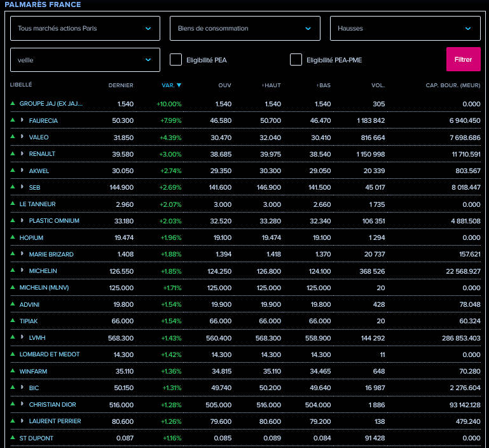Tick the Eligibilité PEA checkbox
This screenshot has height=448, width=489.
pos(176,60)
